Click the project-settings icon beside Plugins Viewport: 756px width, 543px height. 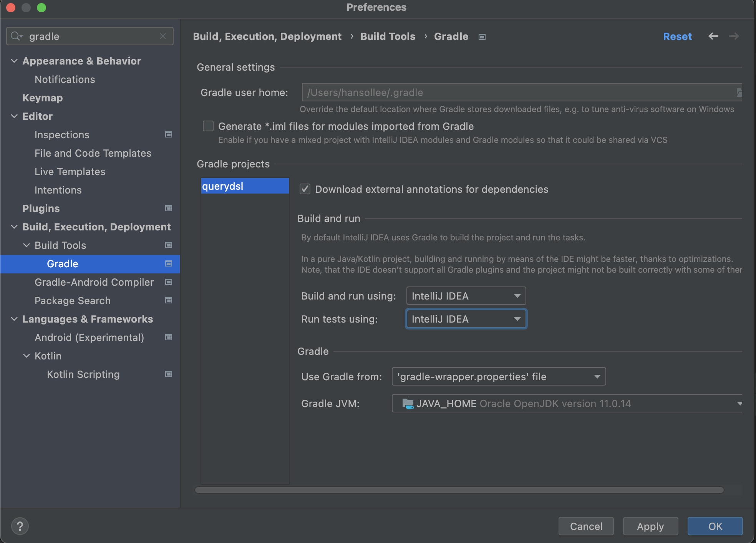168,208
